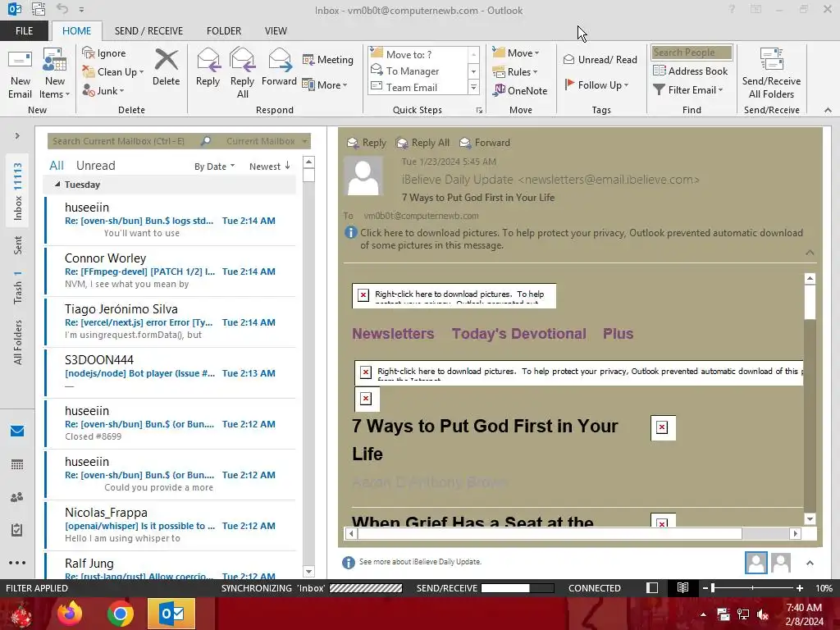Switch to the SEND / RECEIVE tab

(148, 30)
